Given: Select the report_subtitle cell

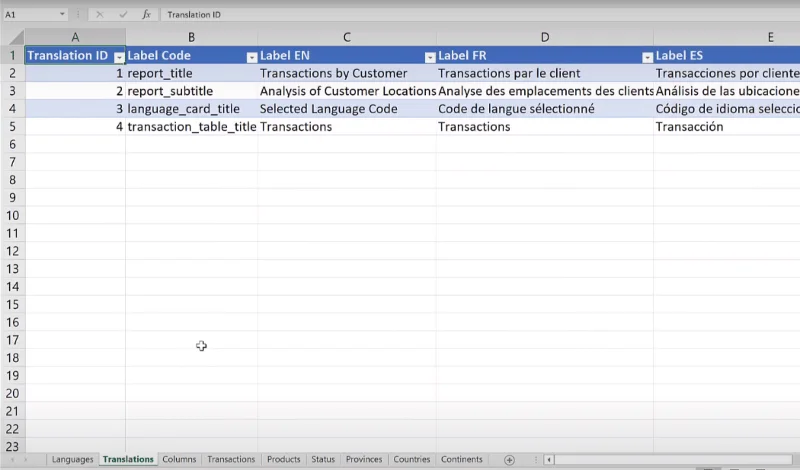Looking at the screenshot, I should [191, 91].
